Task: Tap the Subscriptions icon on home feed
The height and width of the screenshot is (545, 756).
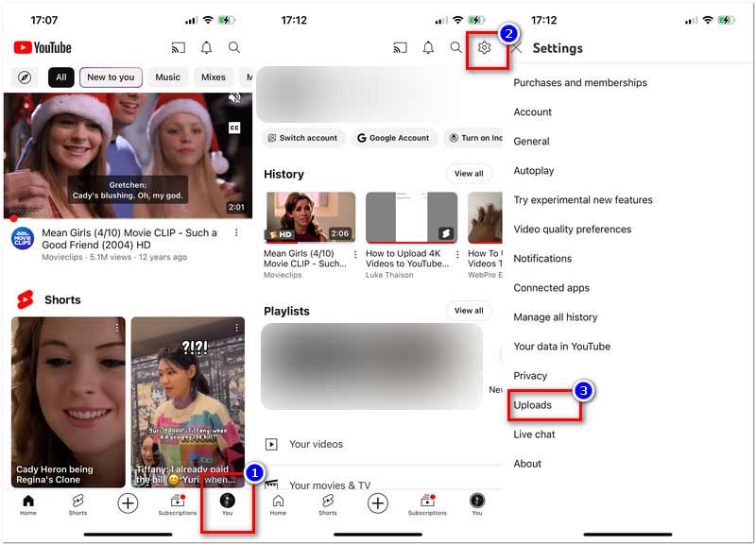Action: point(177,503)
